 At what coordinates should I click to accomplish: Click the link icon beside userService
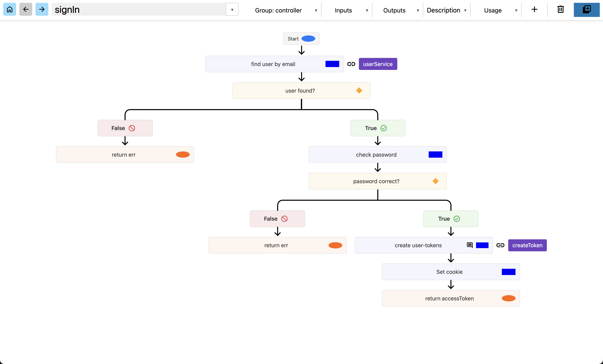click(351, 64)
